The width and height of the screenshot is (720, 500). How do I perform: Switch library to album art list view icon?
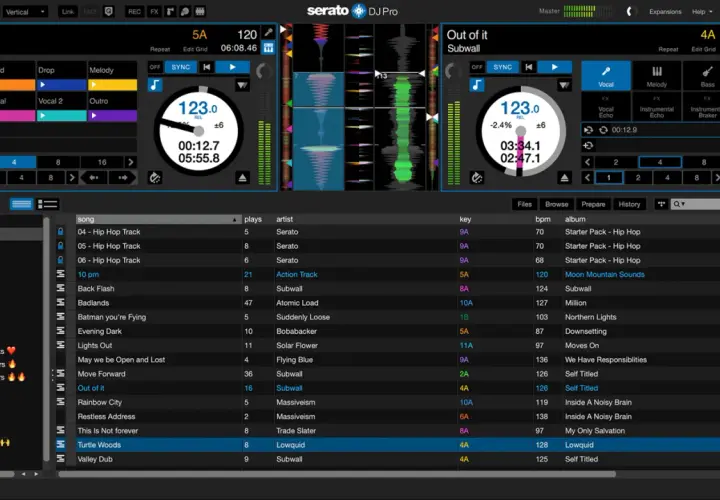[47, 204]
